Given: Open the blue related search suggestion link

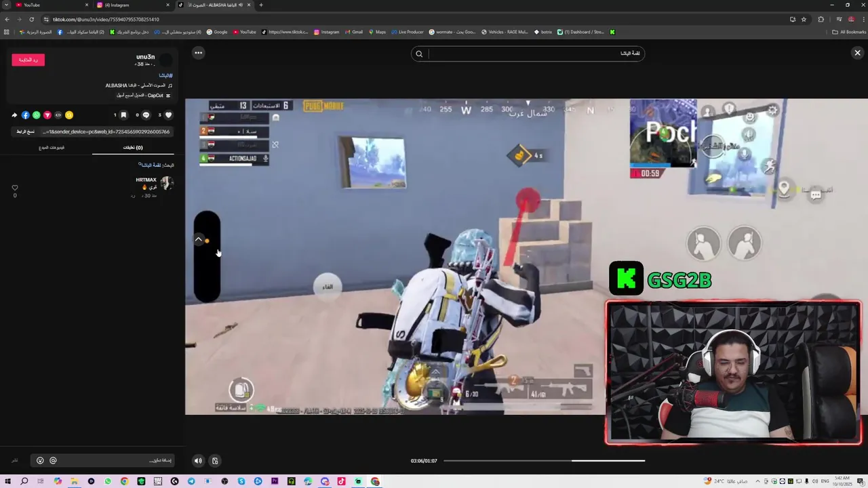Looking at the screenshot, I should [151, 165].
